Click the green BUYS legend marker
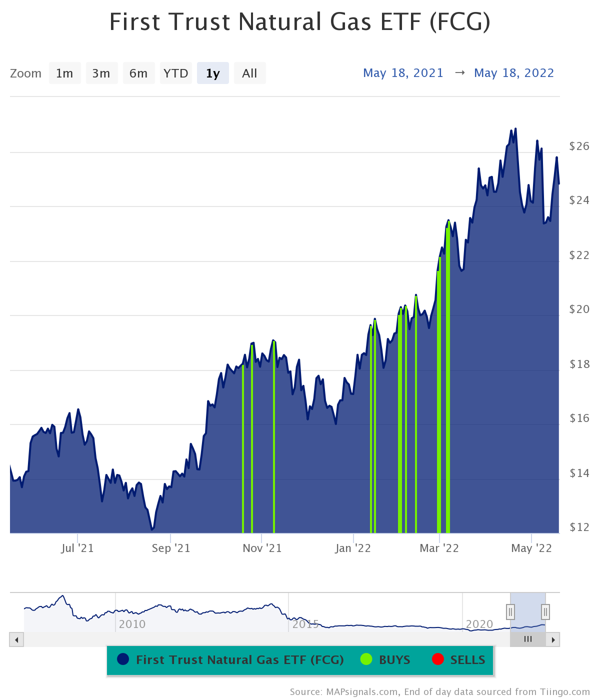 366,659
